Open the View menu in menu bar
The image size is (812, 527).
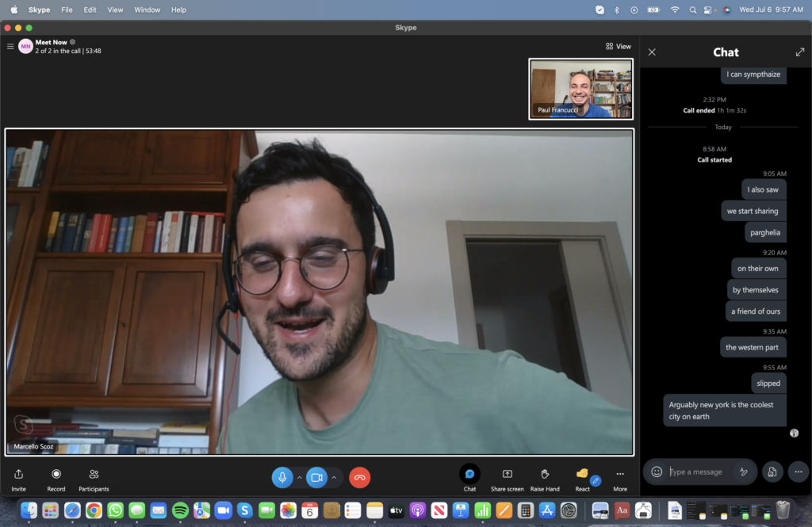point(115,10)
